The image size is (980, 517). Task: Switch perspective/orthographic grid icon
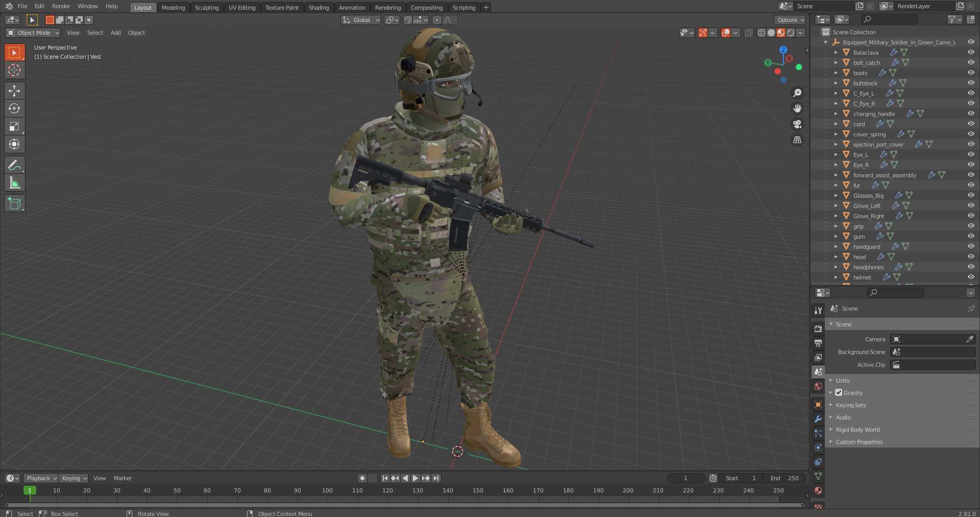tap(797, 139)
